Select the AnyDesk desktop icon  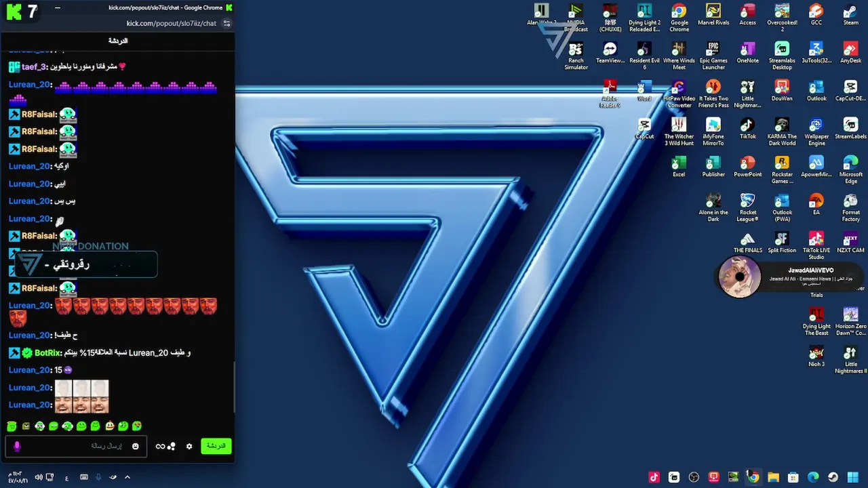coord(850,53)
